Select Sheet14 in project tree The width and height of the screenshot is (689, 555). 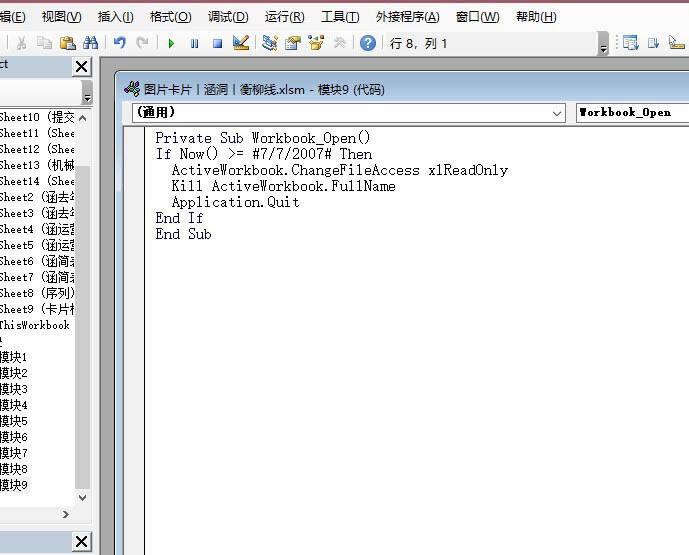37,181
